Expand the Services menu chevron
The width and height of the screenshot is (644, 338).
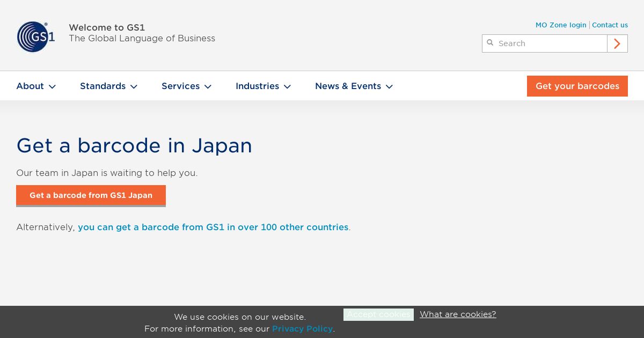tap(208, 86)
